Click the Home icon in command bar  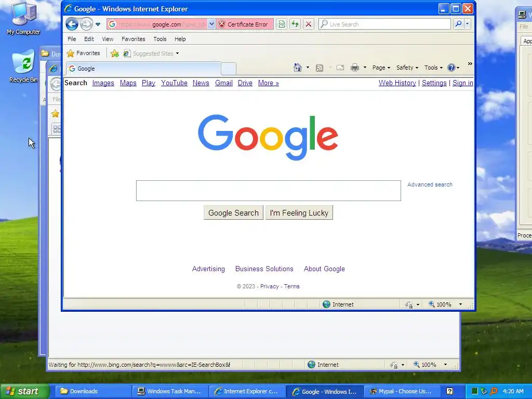coord(298,68)
